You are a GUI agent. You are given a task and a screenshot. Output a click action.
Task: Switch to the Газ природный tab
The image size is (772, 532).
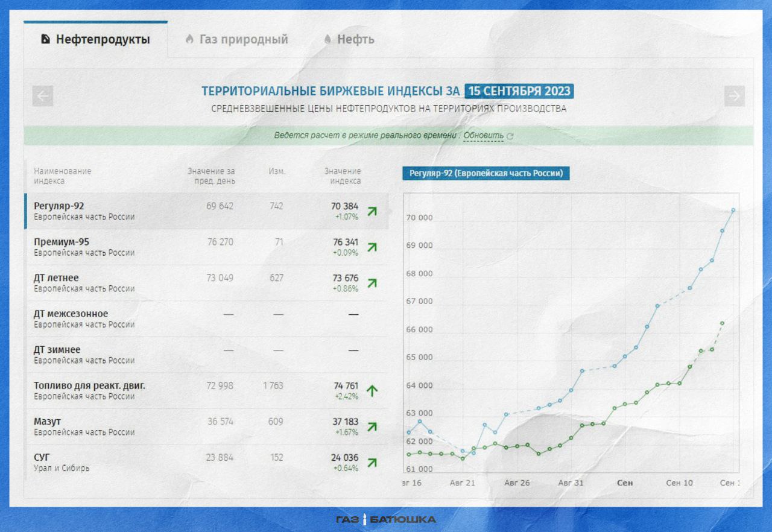[x=236, y=40]
